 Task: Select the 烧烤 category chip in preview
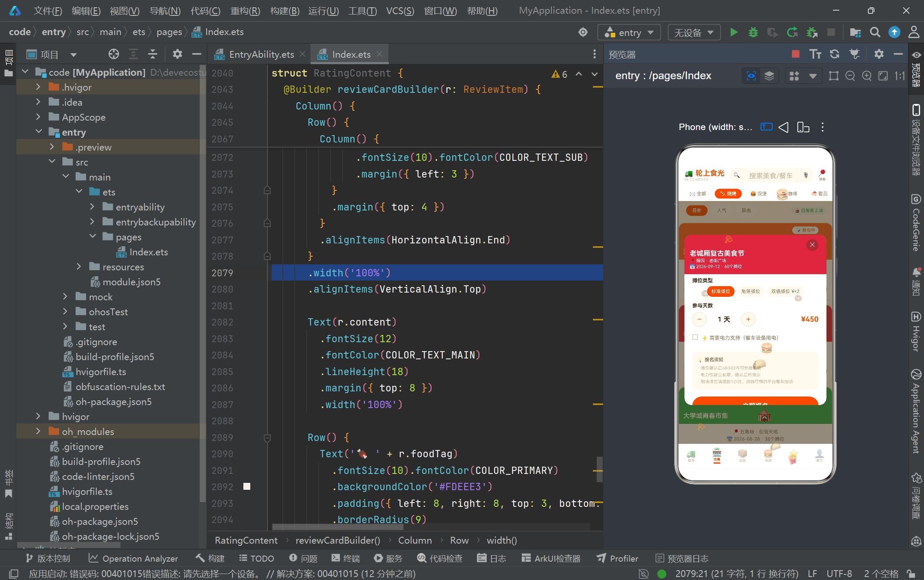[728, 194]
